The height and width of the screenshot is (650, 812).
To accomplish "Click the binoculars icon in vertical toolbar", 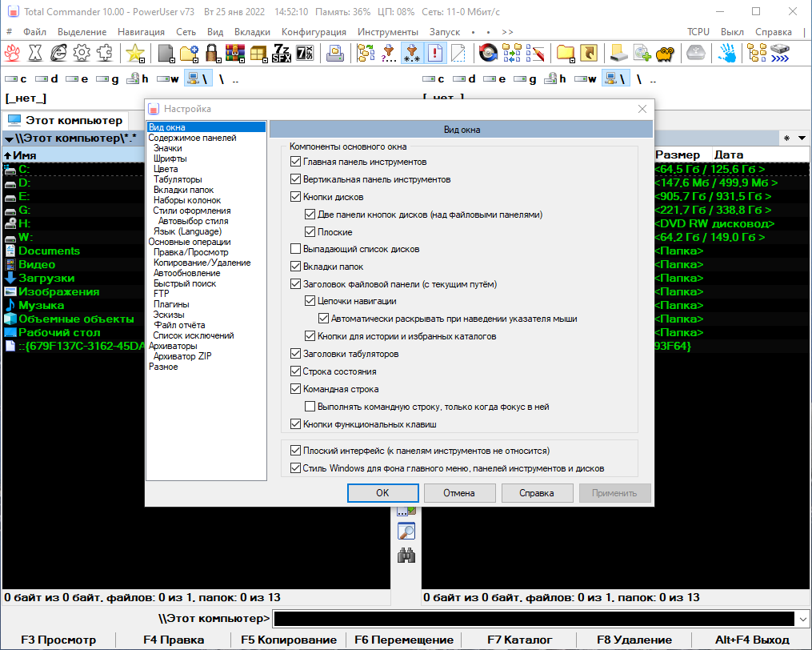I will pos(406,556).
